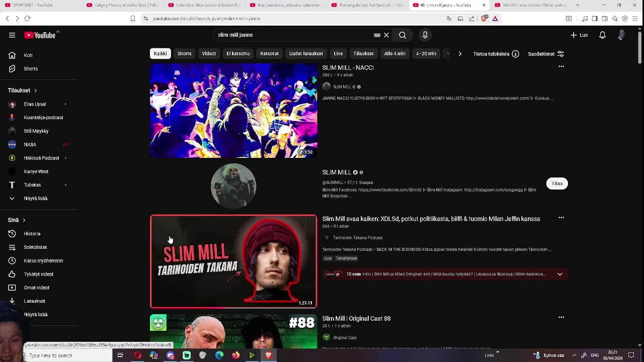644x362 pixels.
Task: Select the Videot filter chip
Action: coord(209,54)
